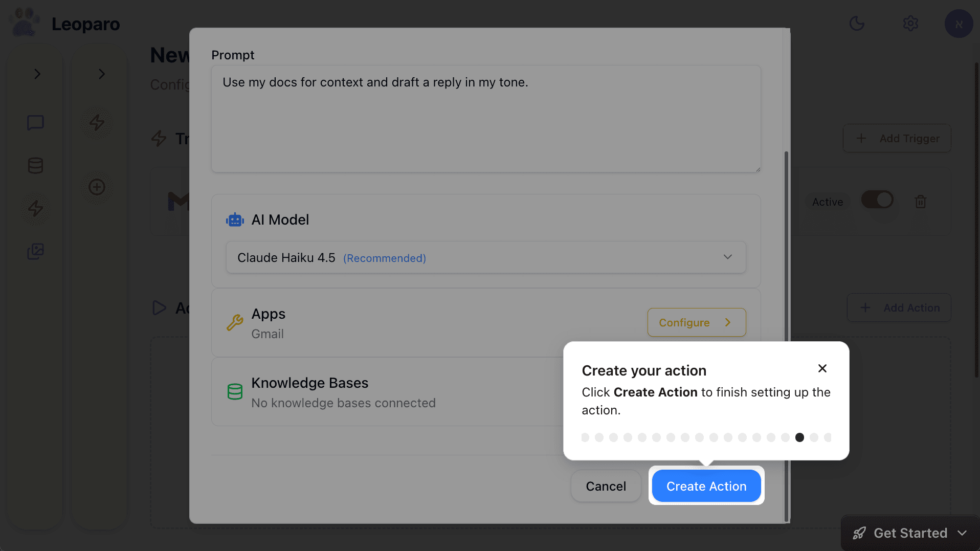The height and width of the screenshot is (551, 980).
Task: Click the circled plus icon
Action: 97,187
